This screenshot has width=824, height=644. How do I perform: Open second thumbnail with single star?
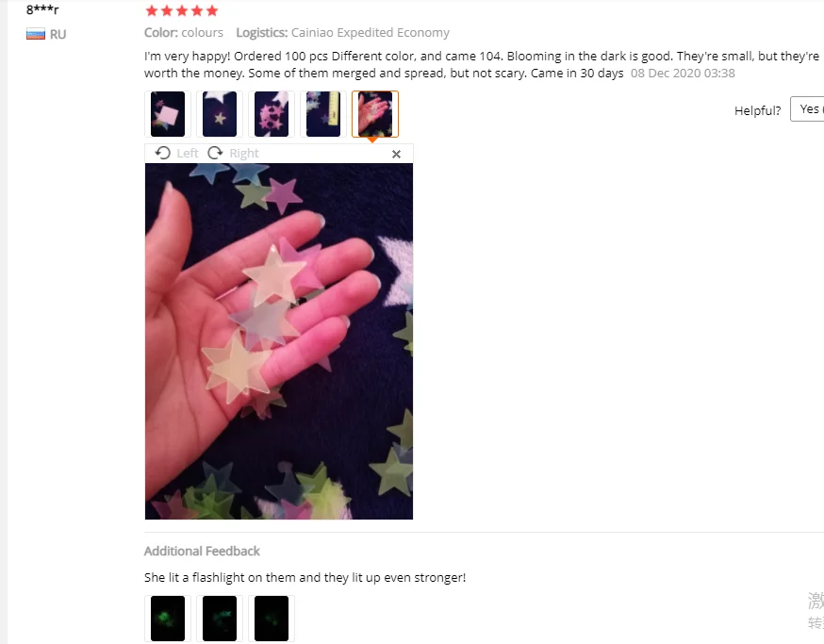220,114
